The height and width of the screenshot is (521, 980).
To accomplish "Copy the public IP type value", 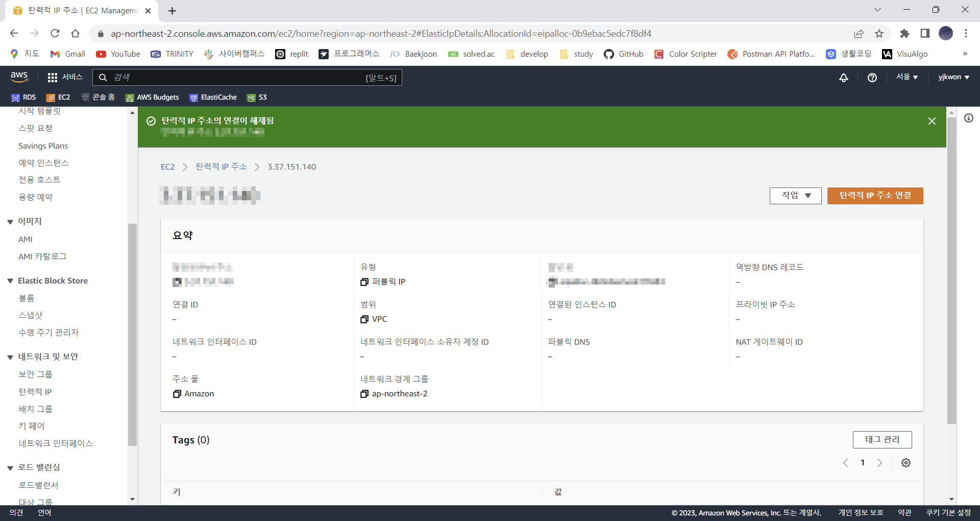I will [x=364, y=282].
